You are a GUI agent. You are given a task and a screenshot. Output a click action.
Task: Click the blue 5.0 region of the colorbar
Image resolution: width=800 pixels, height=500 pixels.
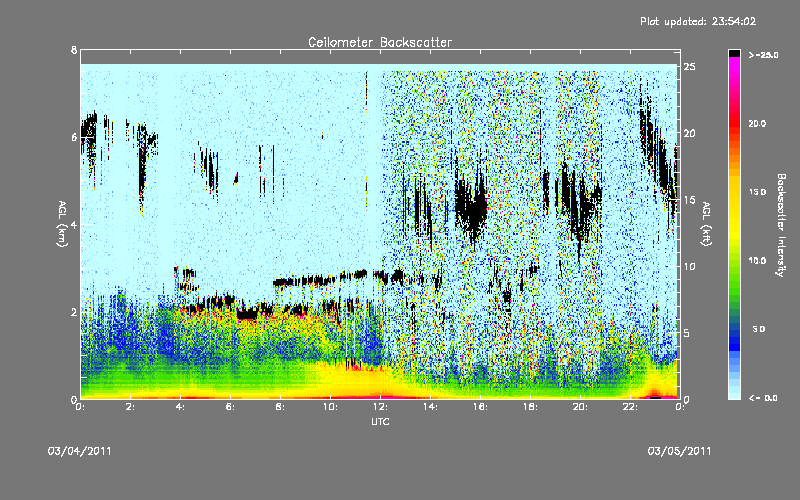734,332
